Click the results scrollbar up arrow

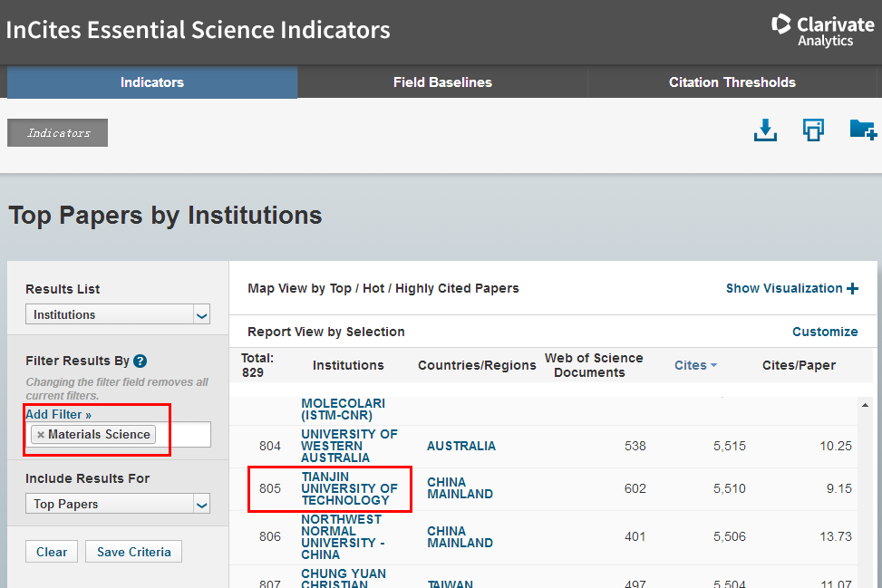865,405
